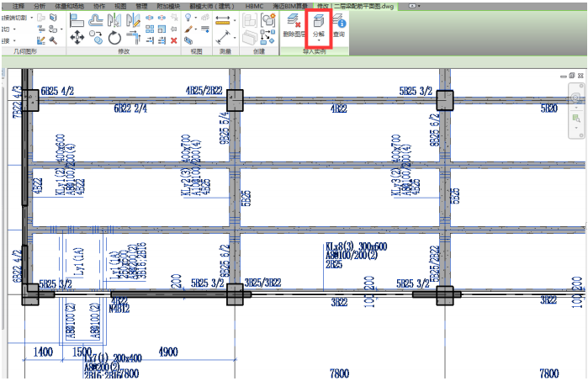Open the 分解 dropdown arrow
This screenshot has height=381, width=588.
[x=318, y=40]
